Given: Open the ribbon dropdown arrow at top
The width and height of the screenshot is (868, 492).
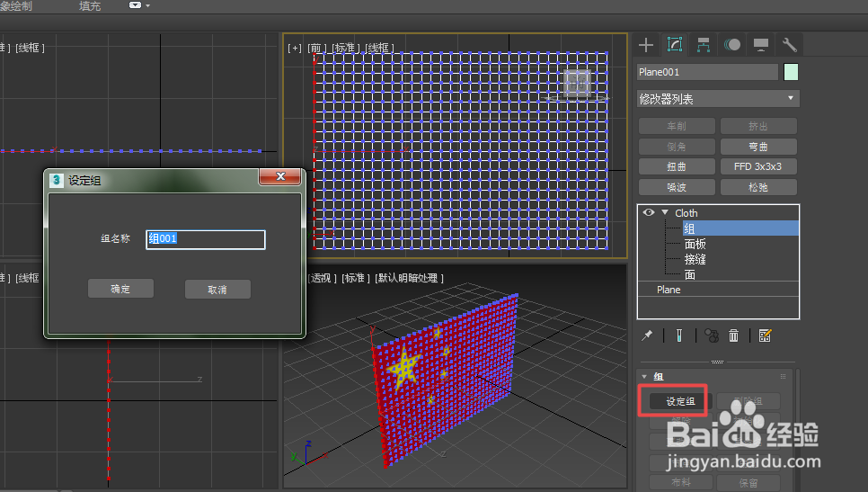Looking at the screenshot, I should coord(147,5).
